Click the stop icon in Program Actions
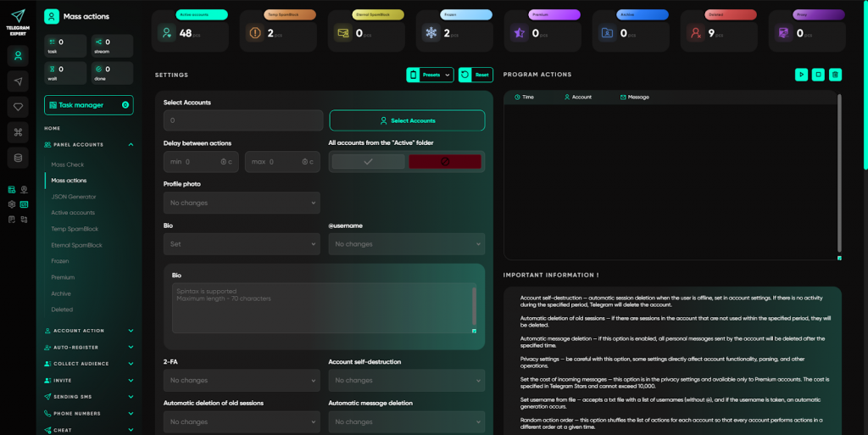The width and height of the screenshot is (868, 435). click(818, 75)
